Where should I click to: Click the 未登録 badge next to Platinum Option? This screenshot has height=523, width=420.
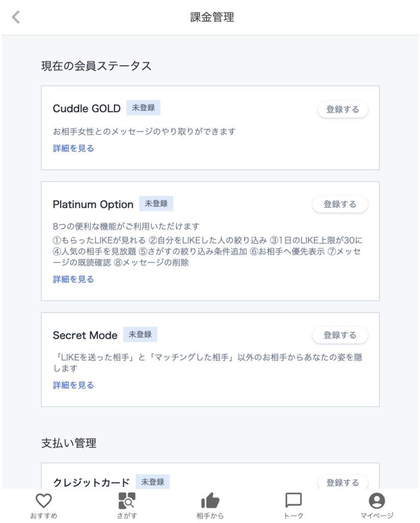click(x=156, y=203)
